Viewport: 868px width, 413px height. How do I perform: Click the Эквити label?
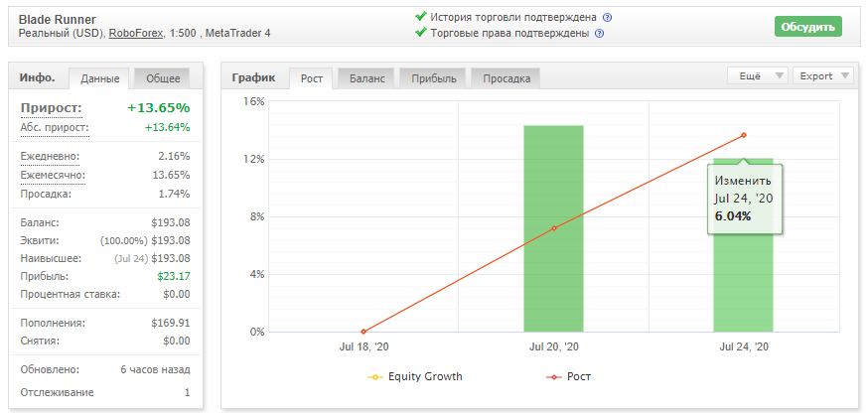click(x=40, y=241)
